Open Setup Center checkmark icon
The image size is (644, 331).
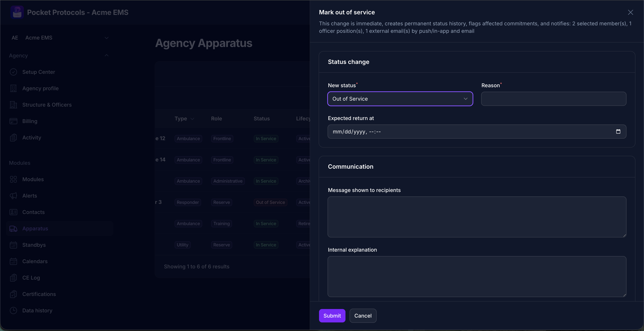13,72
